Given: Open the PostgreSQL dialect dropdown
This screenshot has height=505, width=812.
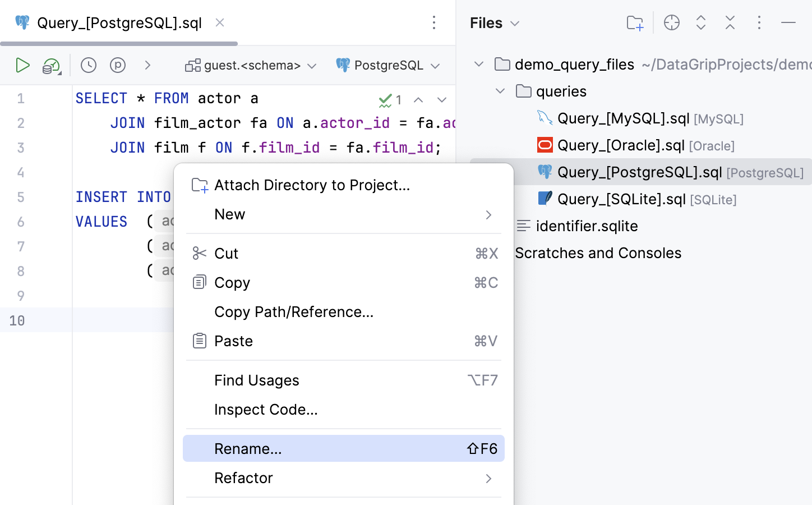Looking at the screenshot, I should coord(387,65).
